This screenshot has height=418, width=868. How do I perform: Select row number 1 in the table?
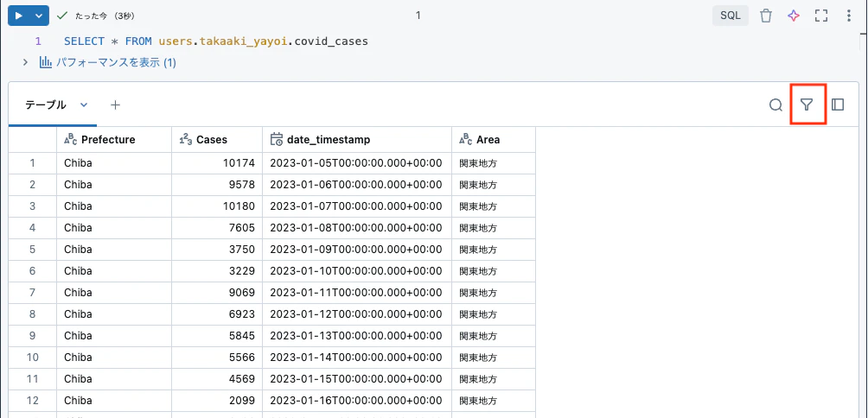point(32,163)
